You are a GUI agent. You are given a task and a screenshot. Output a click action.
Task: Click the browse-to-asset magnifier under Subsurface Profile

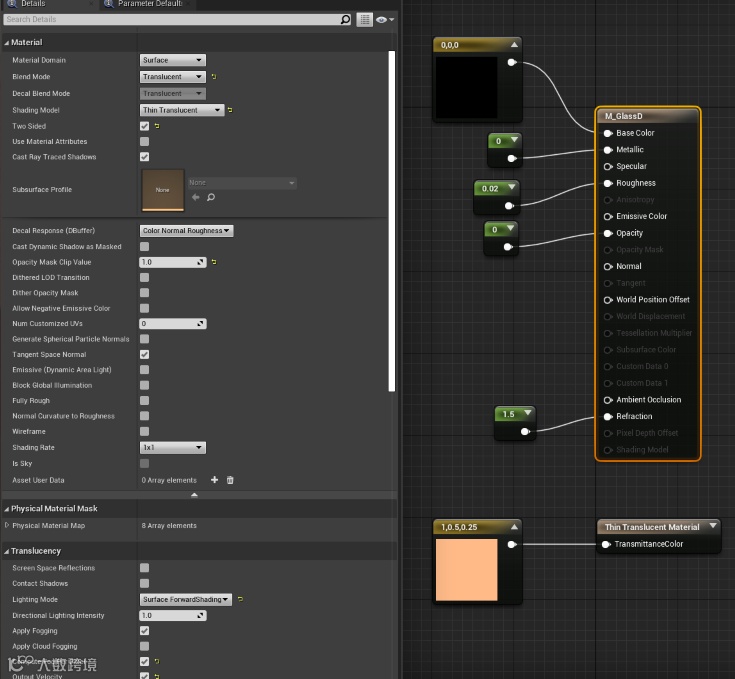pos(210,198)
